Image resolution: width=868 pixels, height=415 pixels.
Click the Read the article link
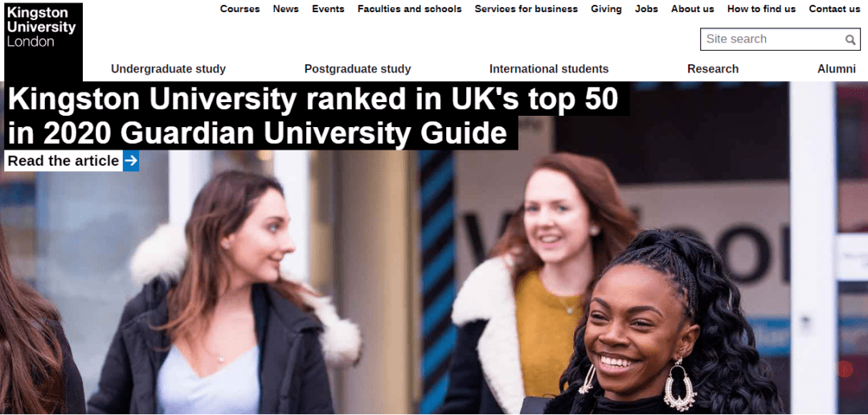tap(63, 161)
